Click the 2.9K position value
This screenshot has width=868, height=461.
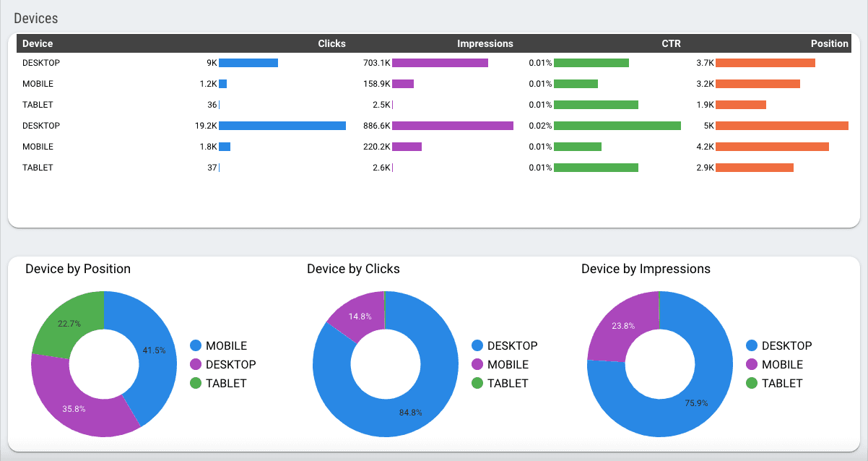click(x=706, y=168)
